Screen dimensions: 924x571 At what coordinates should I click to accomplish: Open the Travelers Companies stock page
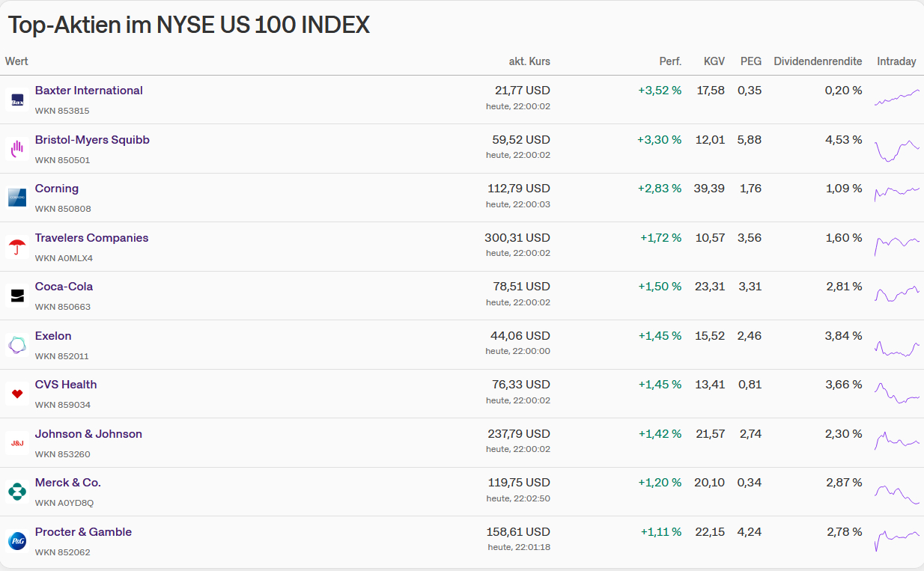[x=91, y=238]
